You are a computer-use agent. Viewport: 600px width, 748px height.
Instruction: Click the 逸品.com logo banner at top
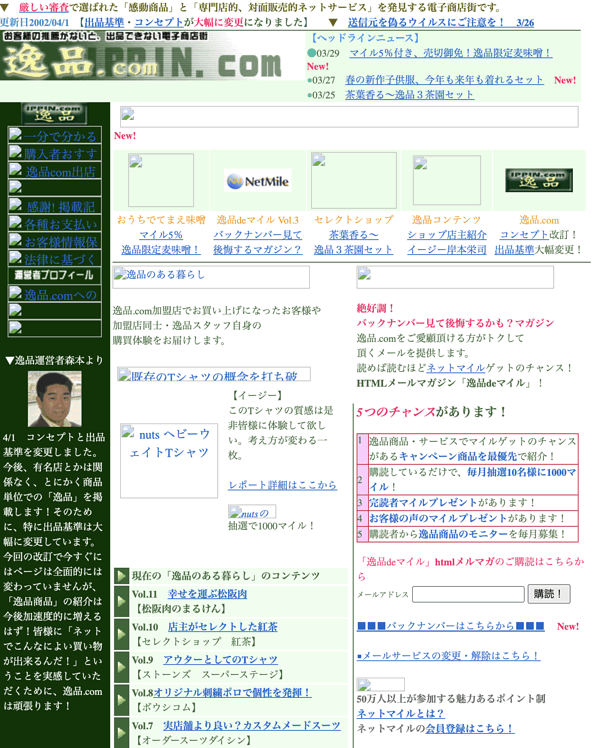pyautogui.click(x=152, y=56)
